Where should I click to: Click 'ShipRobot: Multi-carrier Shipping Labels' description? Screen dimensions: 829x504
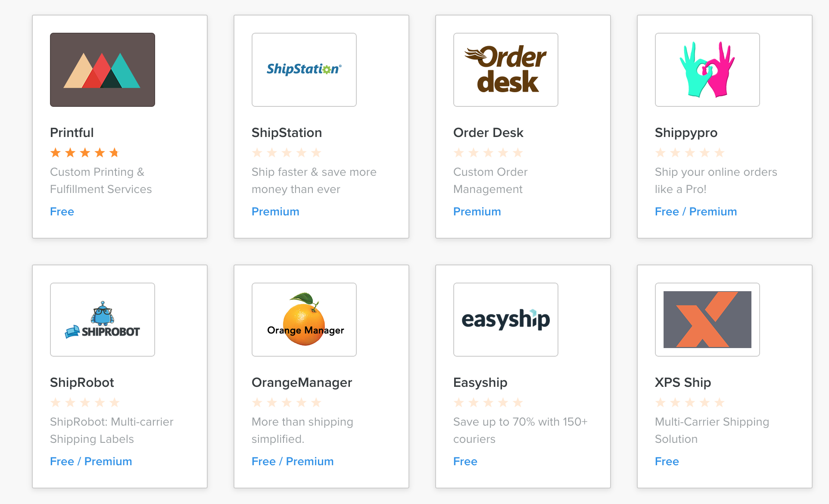point(112,430)
